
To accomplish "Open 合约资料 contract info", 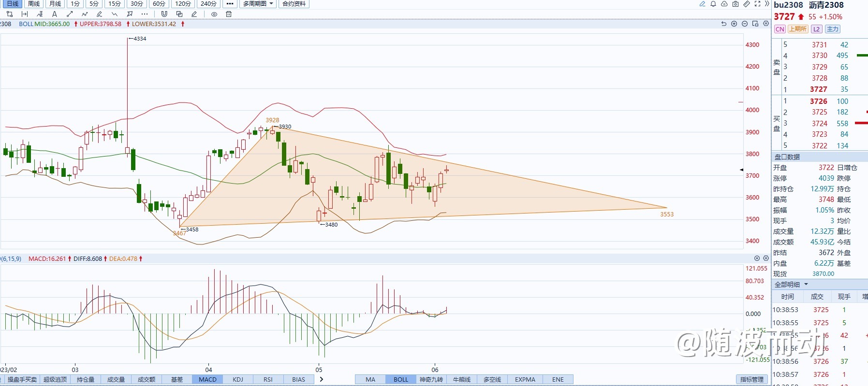I will click(294, 4).
